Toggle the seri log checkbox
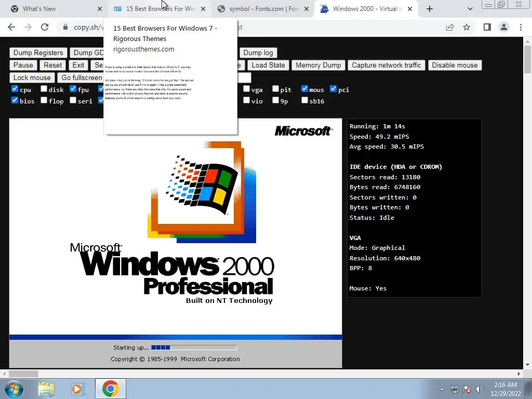The image size is (532, 399). [73, 100]
